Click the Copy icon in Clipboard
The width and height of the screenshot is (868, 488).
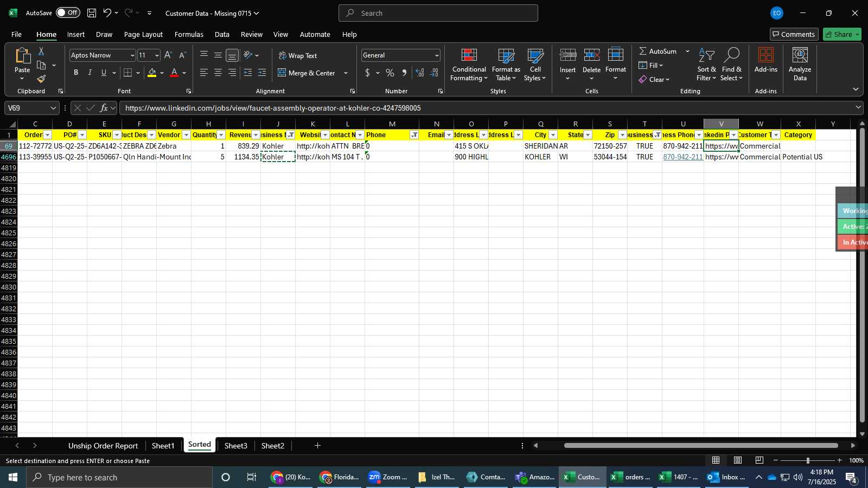tap(41, 66)
